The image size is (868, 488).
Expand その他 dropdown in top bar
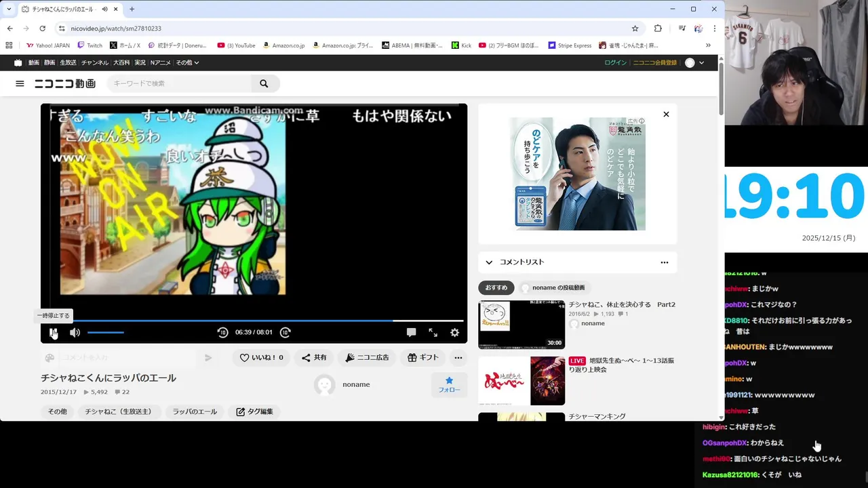coord(187,62)
